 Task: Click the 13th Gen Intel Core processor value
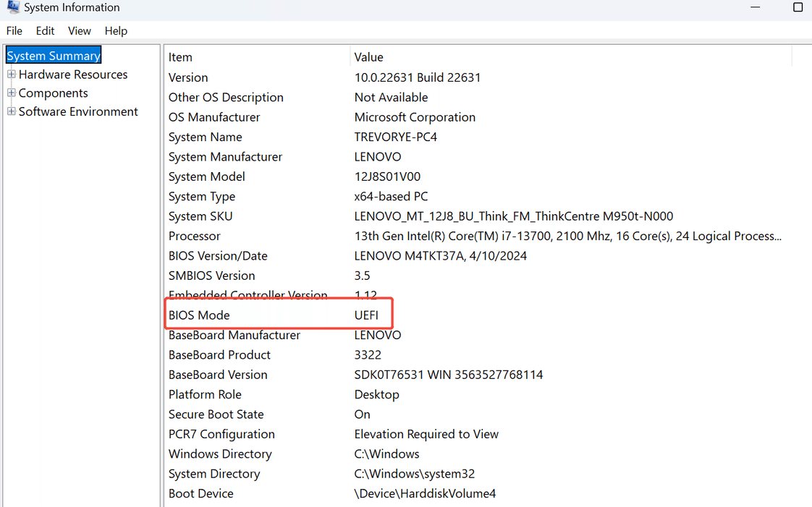pos(568,237)
